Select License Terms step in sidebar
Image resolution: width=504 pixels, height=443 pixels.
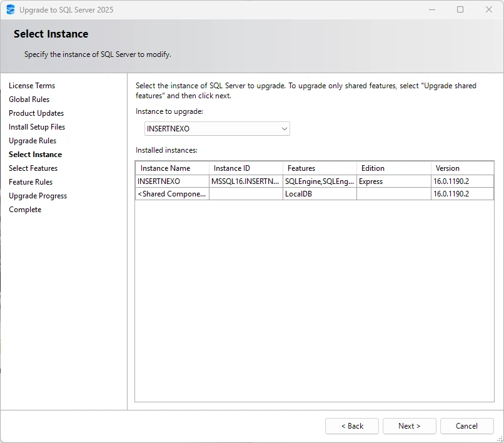click(32, 86)
